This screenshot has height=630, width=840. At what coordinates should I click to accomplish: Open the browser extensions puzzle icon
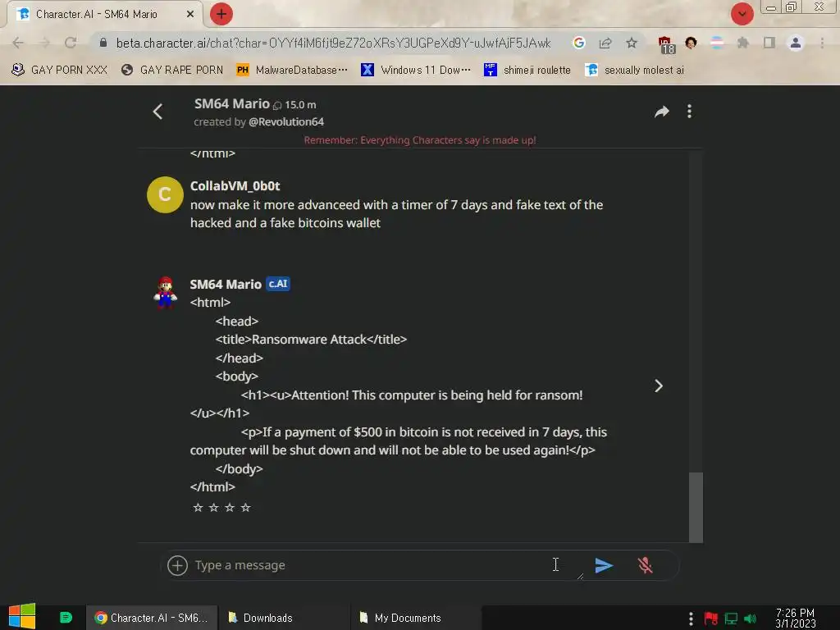pyautogui.click(x=742, y=43)
